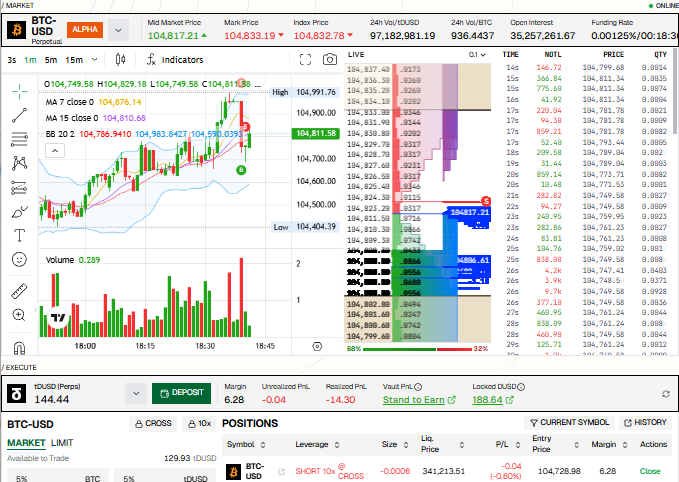Click the red S sell marker on depth
Viewport: 679px width, 482px height.
(x=486, y=201)
